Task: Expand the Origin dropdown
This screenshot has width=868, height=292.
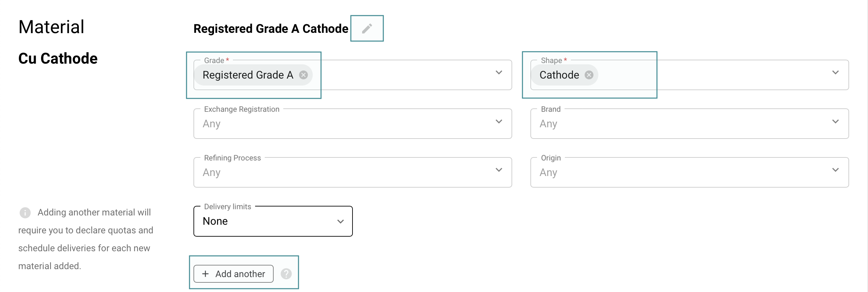Action: point(835,170)
